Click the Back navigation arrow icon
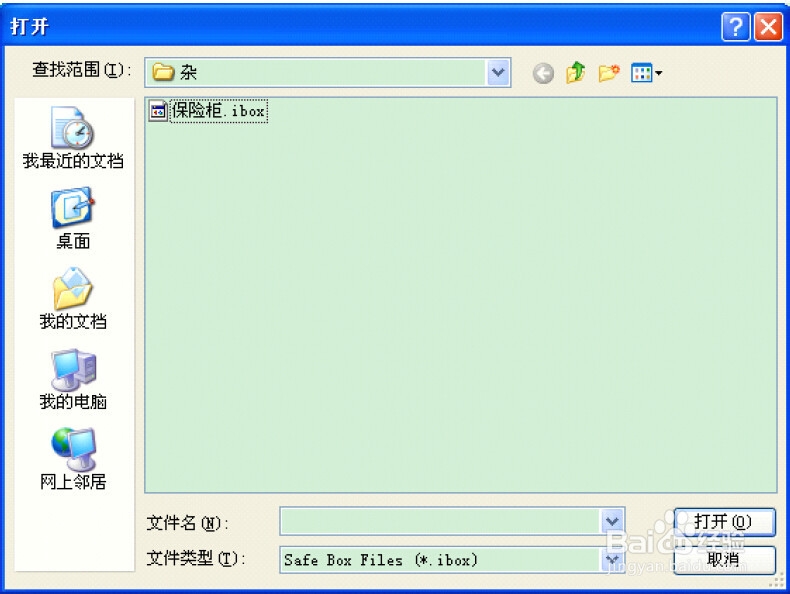Viewport: 790px width, 594px height. [x=543, y=74]
